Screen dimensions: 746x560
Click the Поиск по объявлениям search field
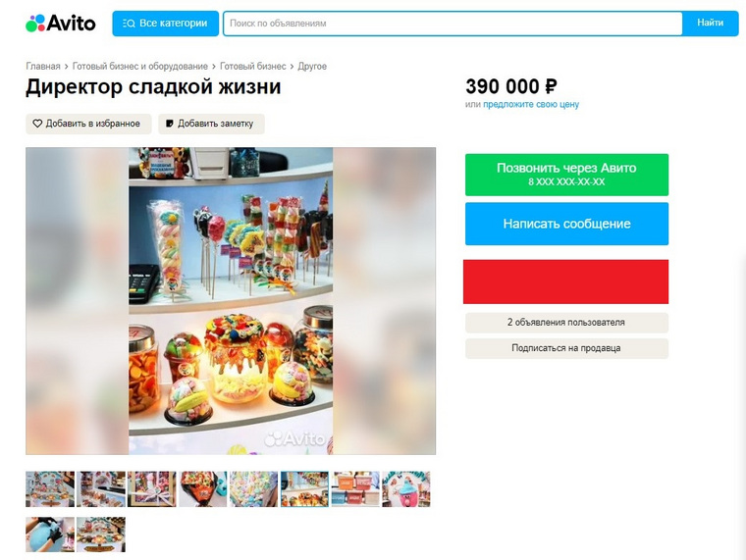coord(453,24)
